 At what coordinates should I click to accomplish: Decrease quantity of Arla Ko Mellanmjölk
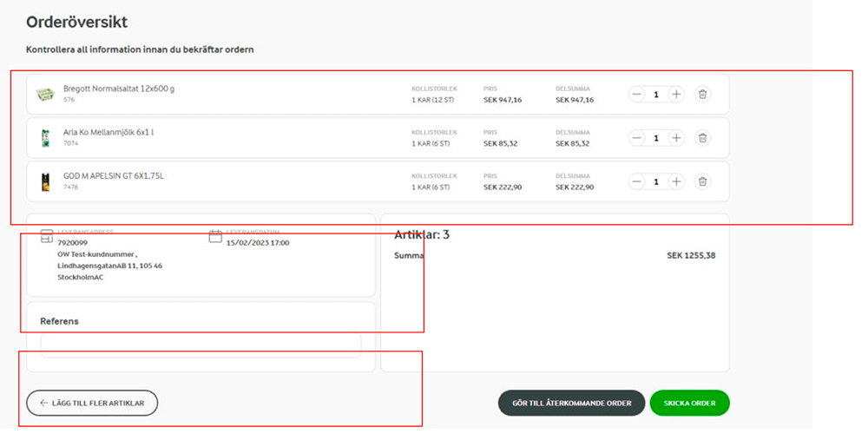(637, 138)
